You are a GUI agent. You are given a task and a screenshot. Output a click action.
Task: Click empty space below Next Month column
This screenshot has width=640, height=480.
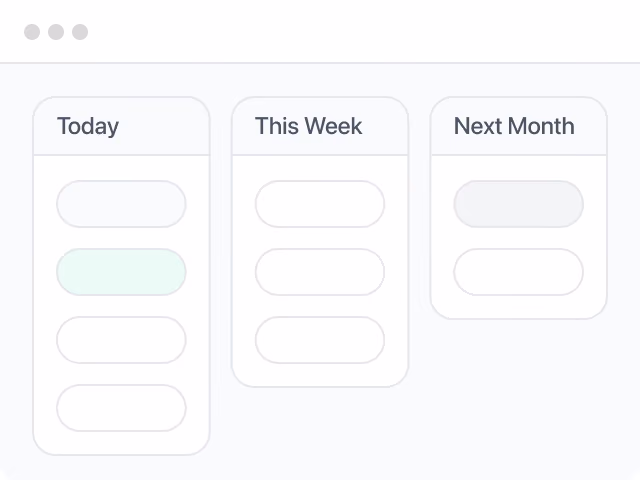tap(519, 388)
